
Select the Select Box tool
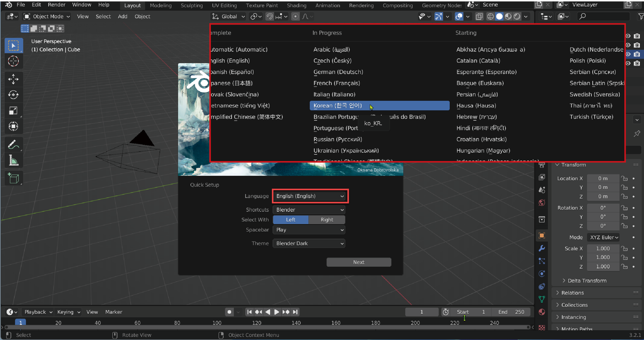(x=13, y=46)
